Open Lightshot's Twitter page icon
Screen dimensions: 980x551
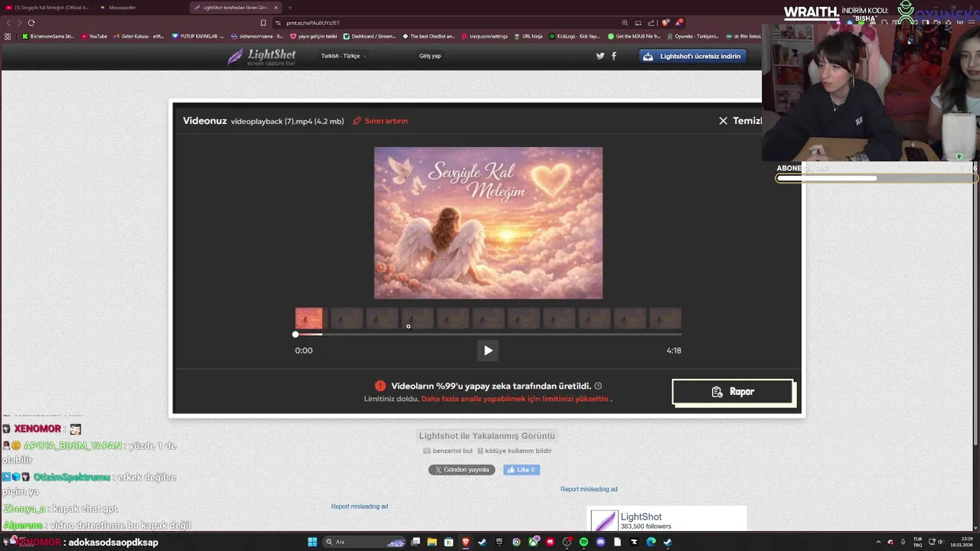click(x=600, y=56)
